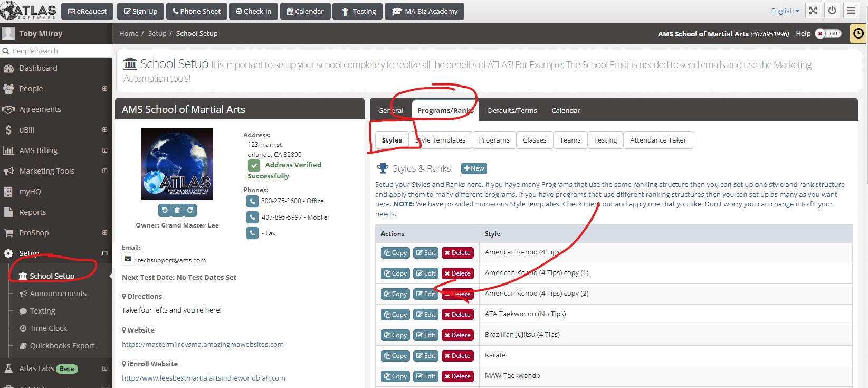This screenshot has height=388, width=868.
Task: Click phone icon for Office number
Action: pyautogui.click(x=252, y=201)
